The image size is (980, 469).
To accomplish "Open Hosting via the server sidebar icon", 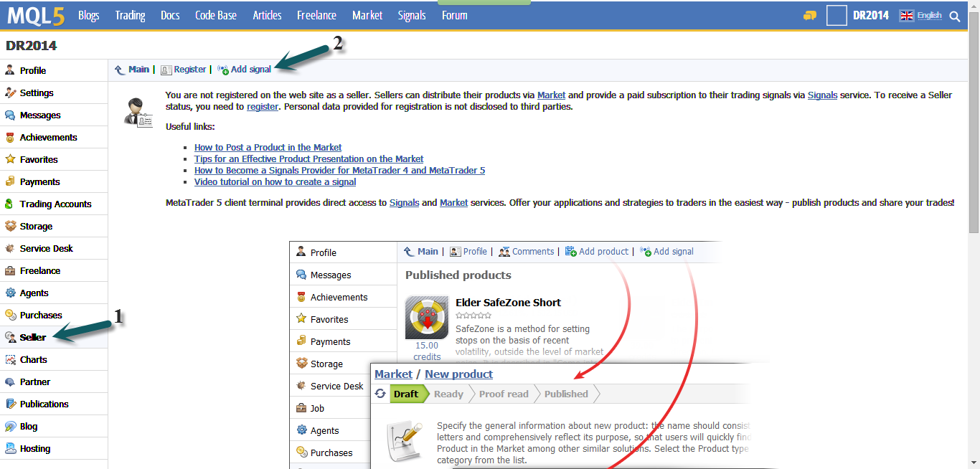I will (10, 448).
